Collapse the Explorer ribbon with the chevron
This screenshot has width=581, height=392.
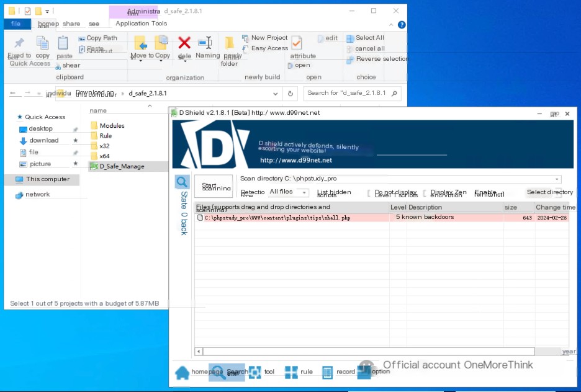(x=391, y=24)
